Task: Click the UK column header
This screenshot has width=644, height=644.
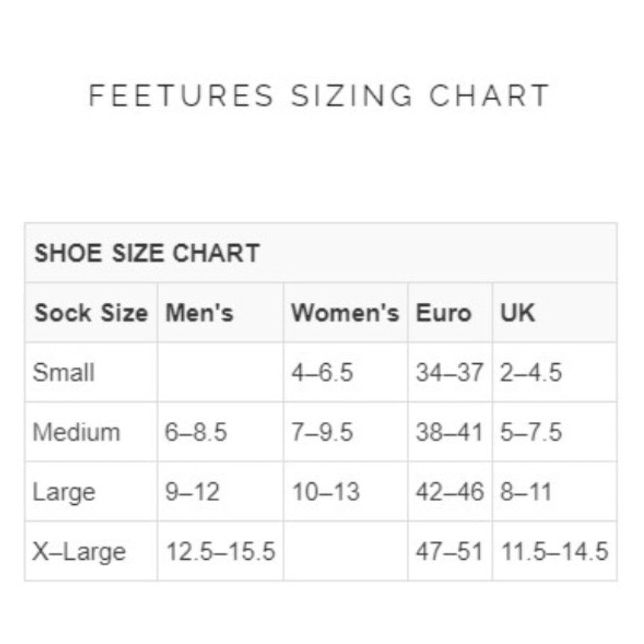Action: (x=518, y=313)
